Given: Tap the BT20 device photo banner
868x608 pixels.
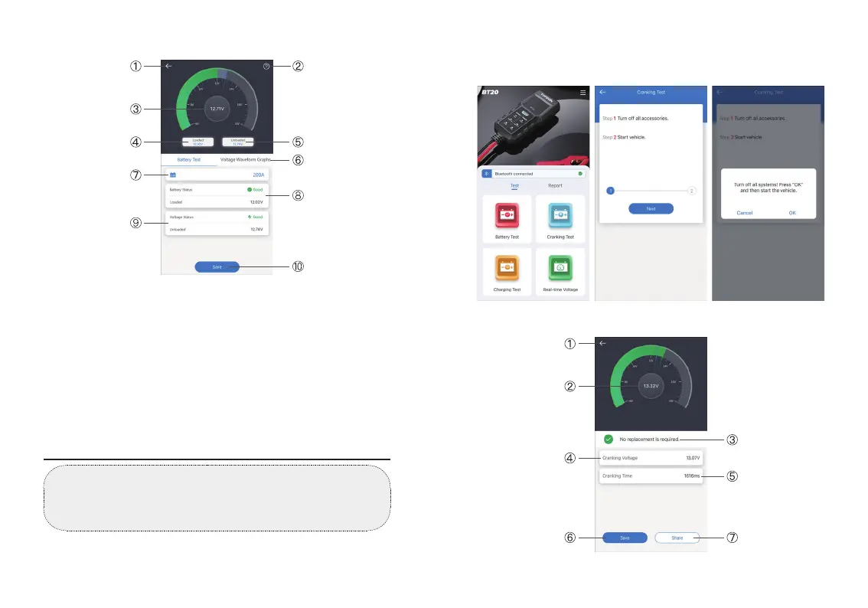Looking at the screenshot, I should coord(533,127).
